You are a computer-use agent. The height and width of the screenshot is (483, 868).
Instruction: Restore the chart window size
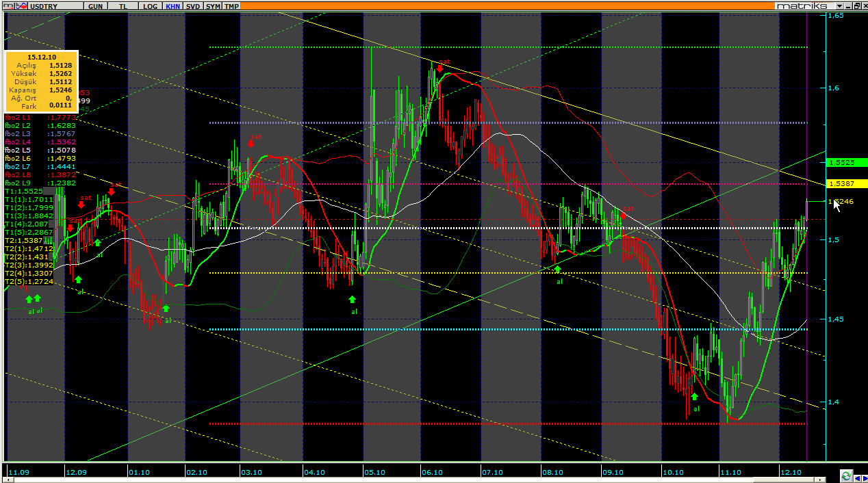pyautogui.click(x=855, y=5)
